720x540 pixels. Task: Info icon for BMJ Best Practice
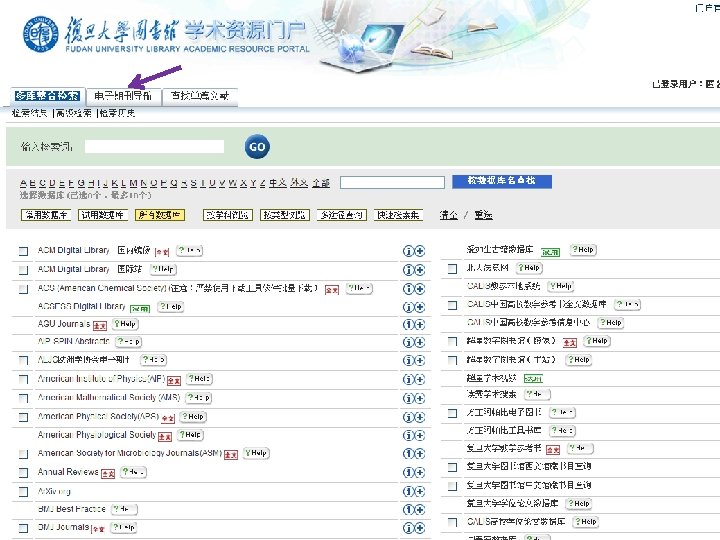pos(408,510)
